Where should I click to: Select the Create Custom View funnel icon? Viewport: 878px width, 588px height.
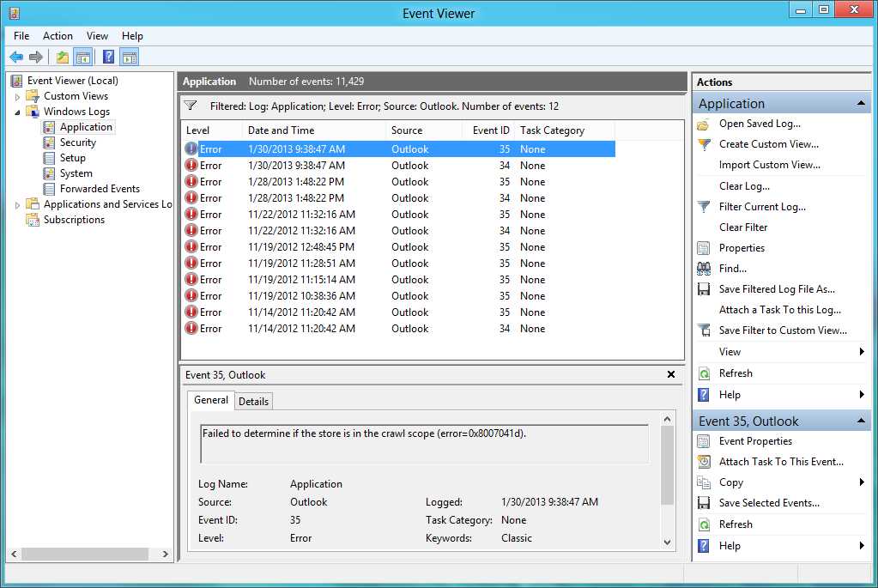(x=704, y=144)
